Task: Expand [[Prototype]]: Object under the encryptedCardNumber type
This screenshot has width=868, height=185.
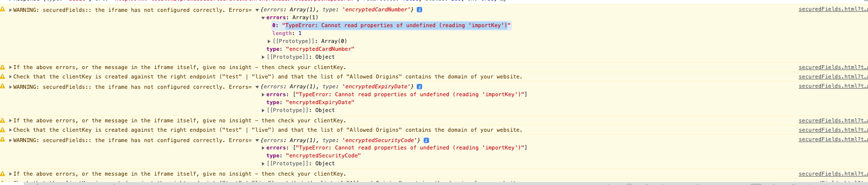Action: pos(263,57)
